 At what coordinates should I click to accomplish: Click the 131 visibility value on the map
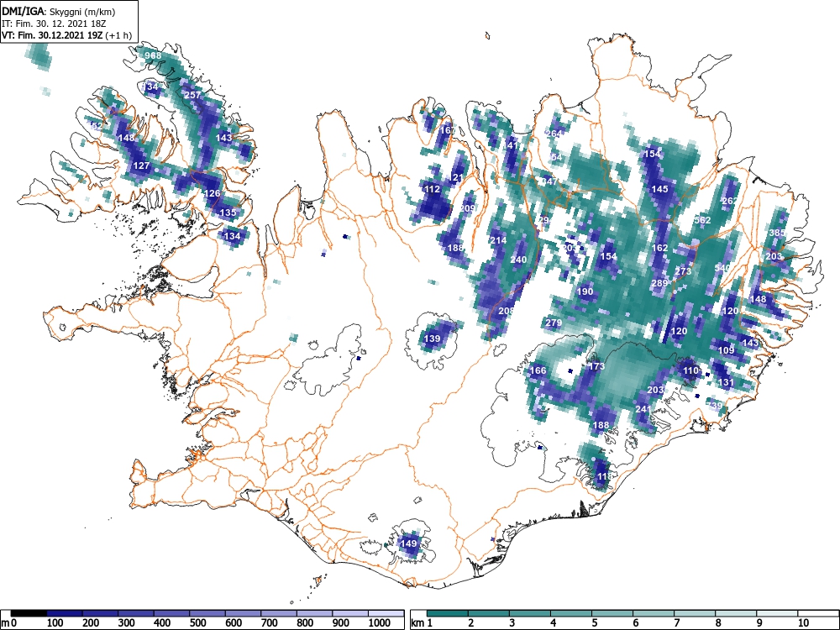[x=726, y=382]
